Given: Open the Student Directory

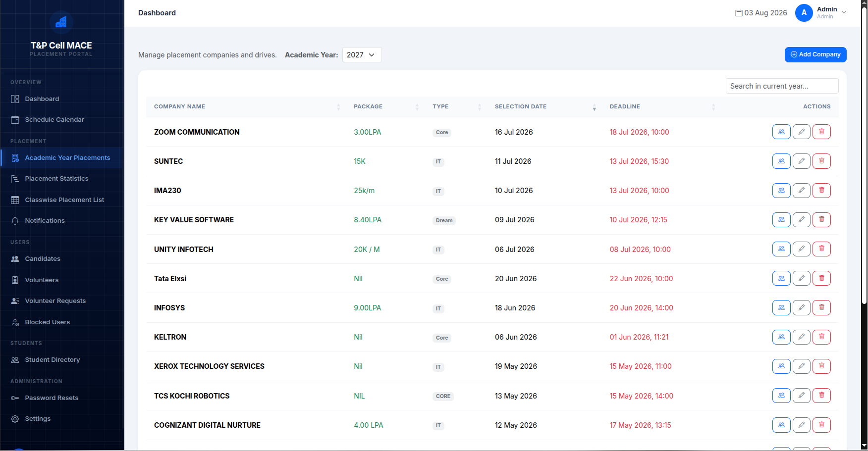Looking at the screenshot, I should (x=61, y=360).
